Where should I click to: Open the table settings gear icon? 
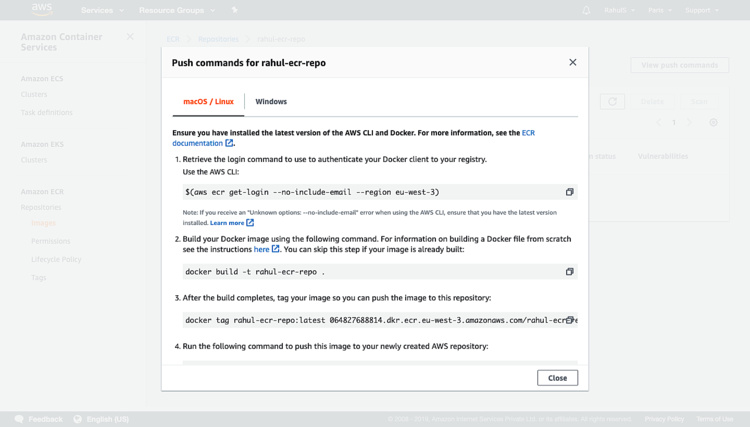point(713,122)
